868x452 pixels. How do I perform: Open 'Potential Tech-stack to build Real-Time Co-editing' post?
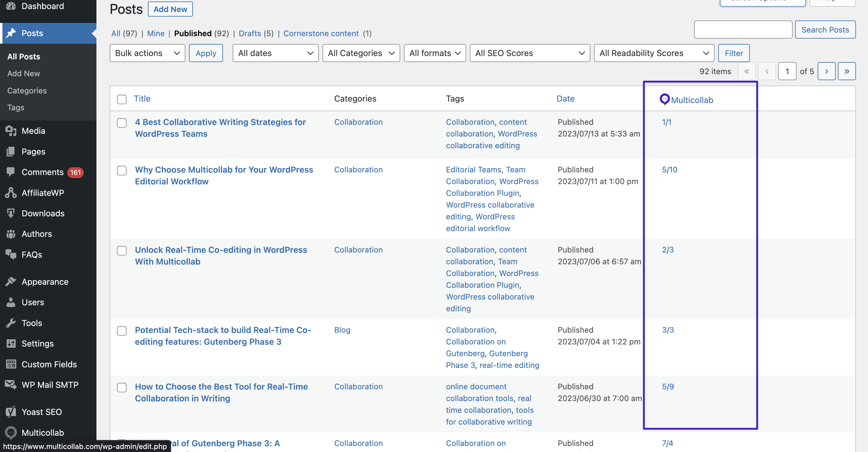(x=223, y=336)
